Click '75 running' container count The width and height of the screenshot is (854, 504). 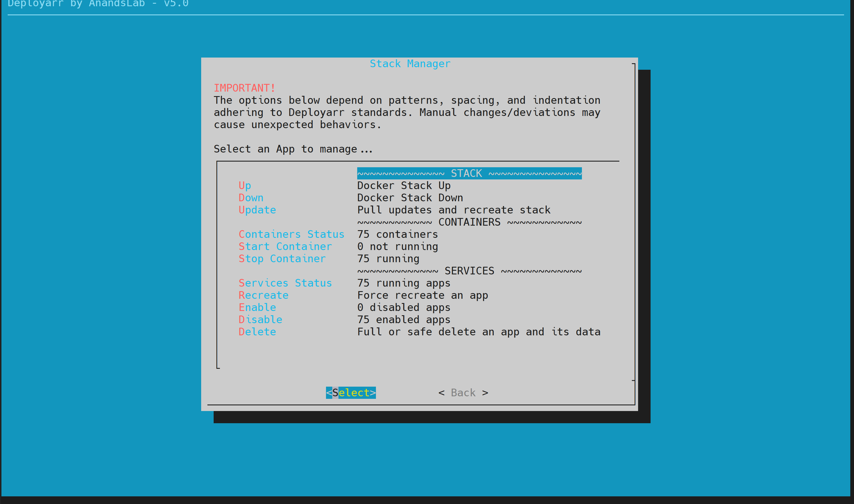pyautogui.click(x=388, y=259)
